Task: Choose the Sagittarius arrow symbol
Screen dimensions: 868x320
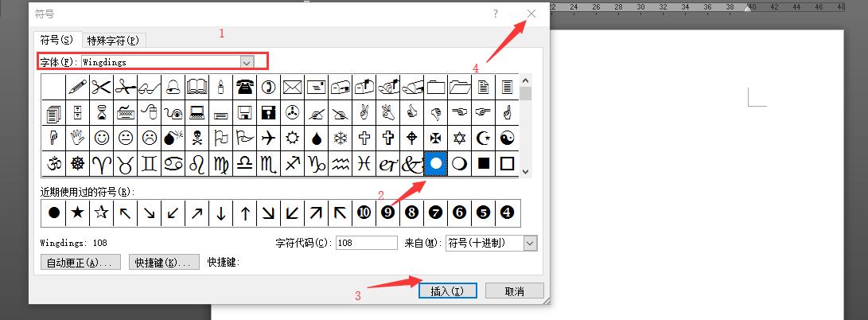Action: pyautogui.click(x=292, y=164)
